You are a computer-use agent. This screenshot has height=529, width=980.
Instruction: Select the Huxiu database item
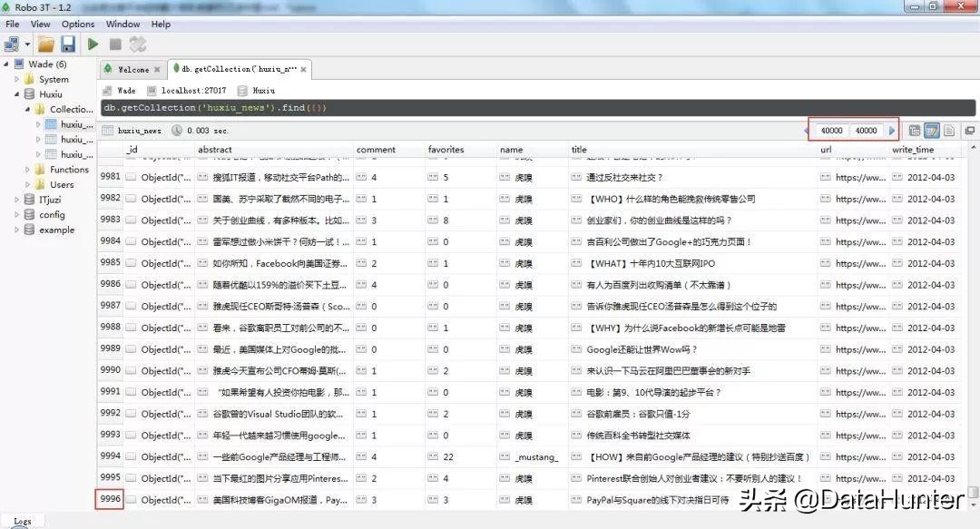(51, 94)
